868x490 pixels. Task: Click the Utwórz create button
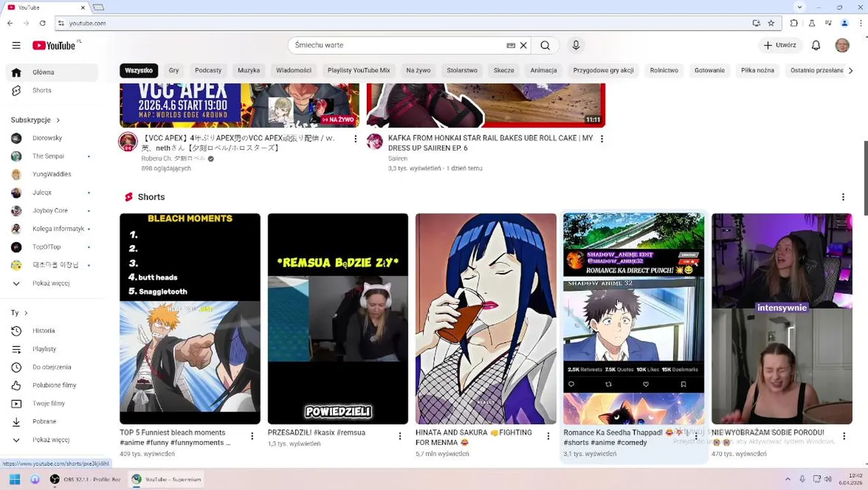click(780, 46)
